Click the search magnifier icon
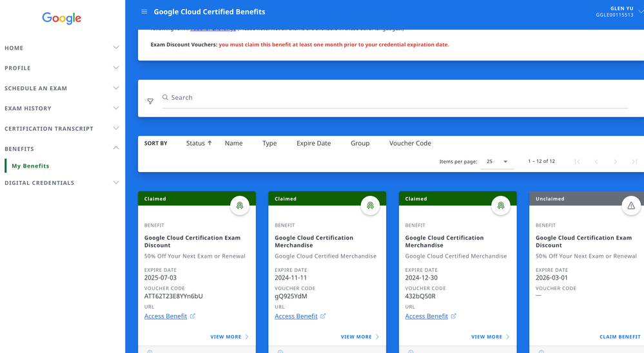The width and height of the screenshot is (644, 353). 165,97
